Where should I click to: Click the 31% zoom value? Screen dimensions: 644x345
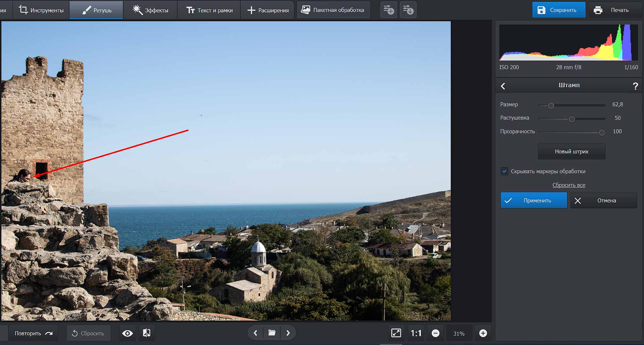coord(459,334)
